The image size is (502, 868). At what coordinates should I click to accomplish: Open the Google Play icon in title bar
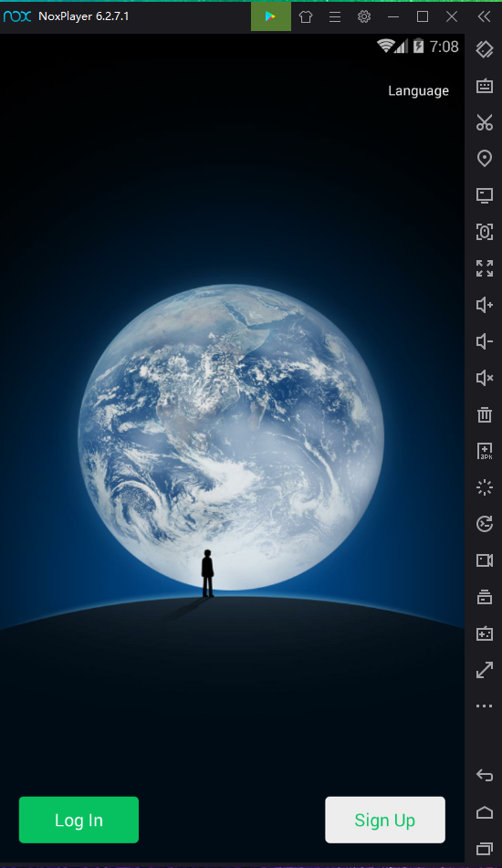(271, 16)
